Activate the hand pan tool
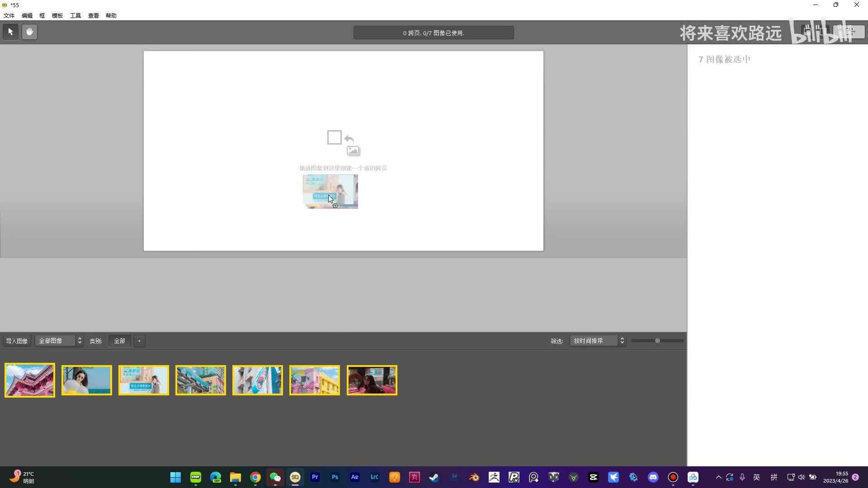868x488 pixels. (x=29, y=32)
